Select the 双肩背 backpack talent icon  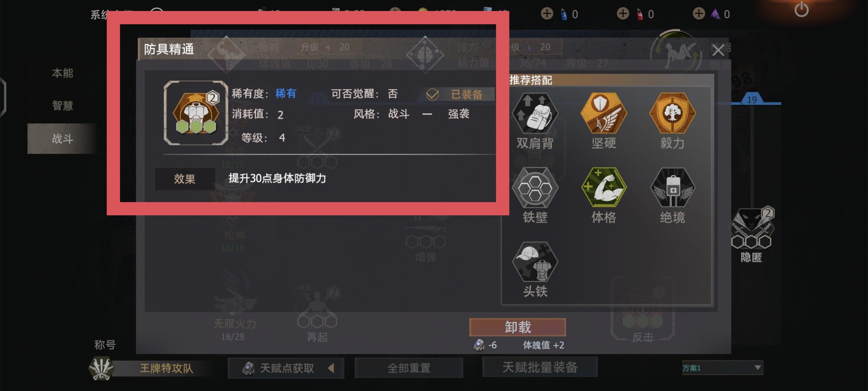tap(535, 113)
